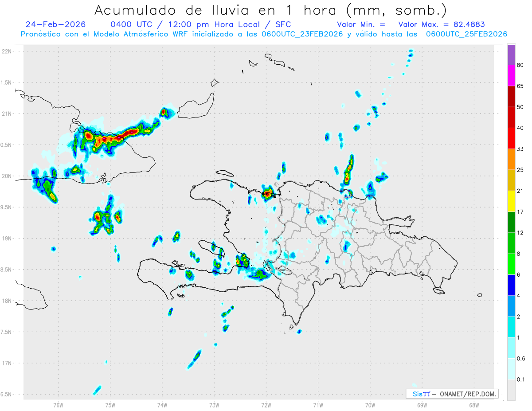Click the 'Valor Min. =' label
Image resolution: width=532 pixels, height=411 pixels.
point(361,24)
